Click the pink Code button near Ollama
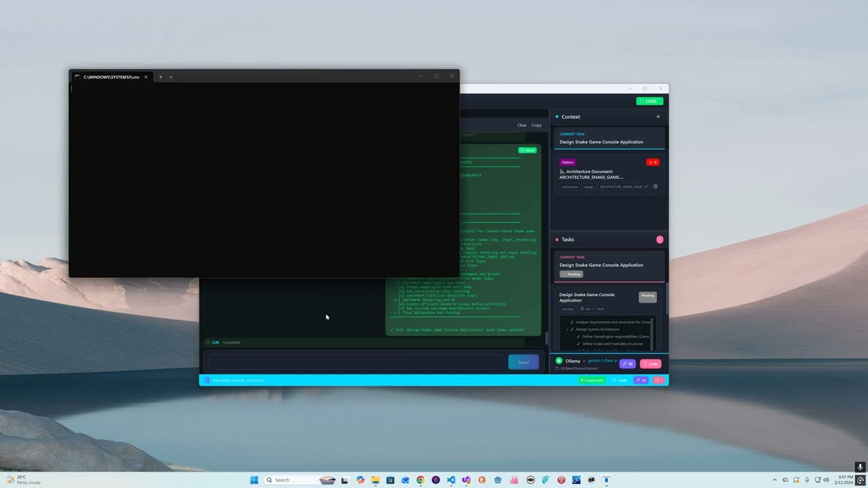The height and width of the screenshot is (488, 868). click(650, 364)
